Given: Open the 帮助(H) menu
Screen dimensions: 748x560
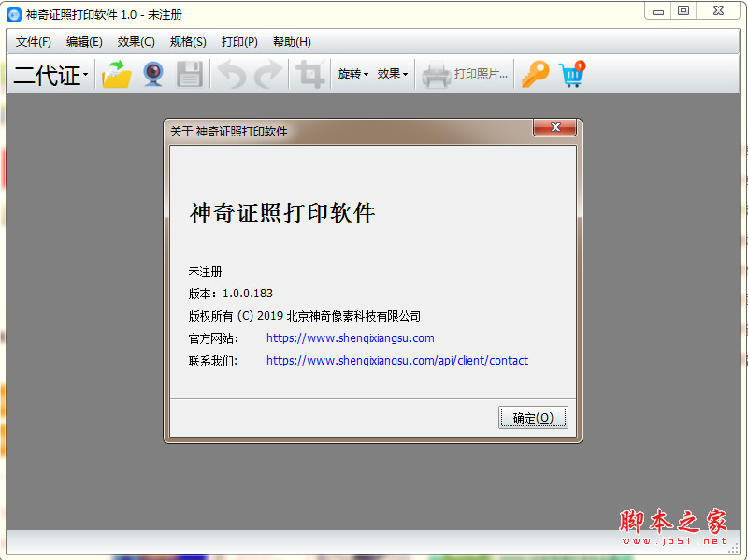Looking at the screenshot, I should click(x=291, y=41).
